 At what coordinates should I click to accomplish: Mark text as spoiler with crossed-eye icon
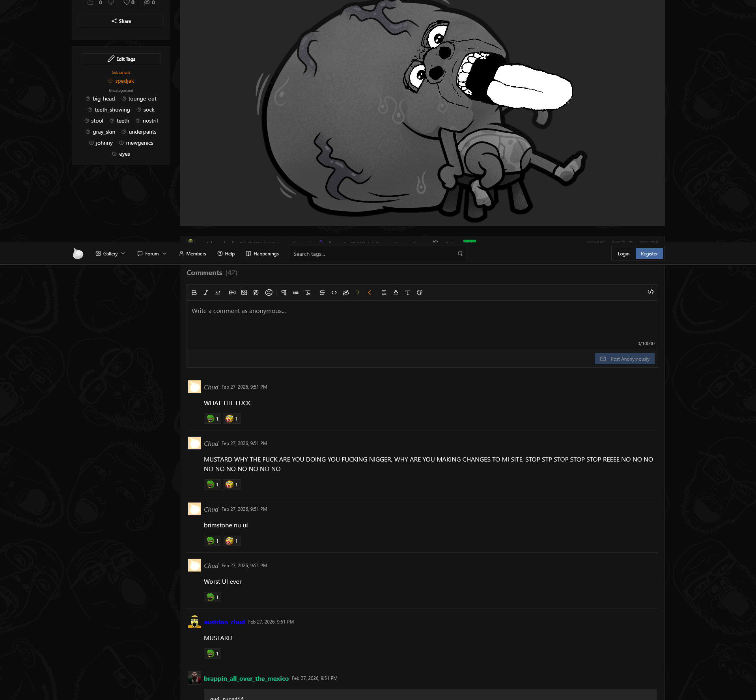346,292
